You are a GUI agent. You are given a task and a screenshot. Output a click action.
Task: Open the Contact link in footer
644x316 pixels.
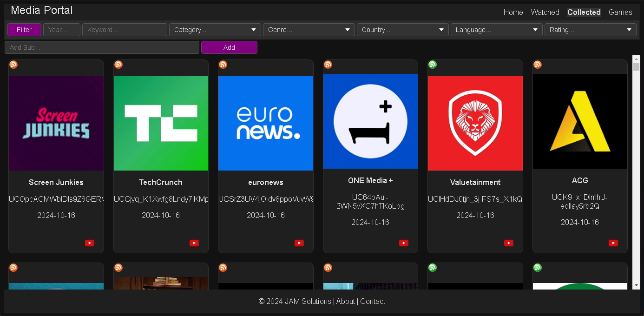(373, 301)
